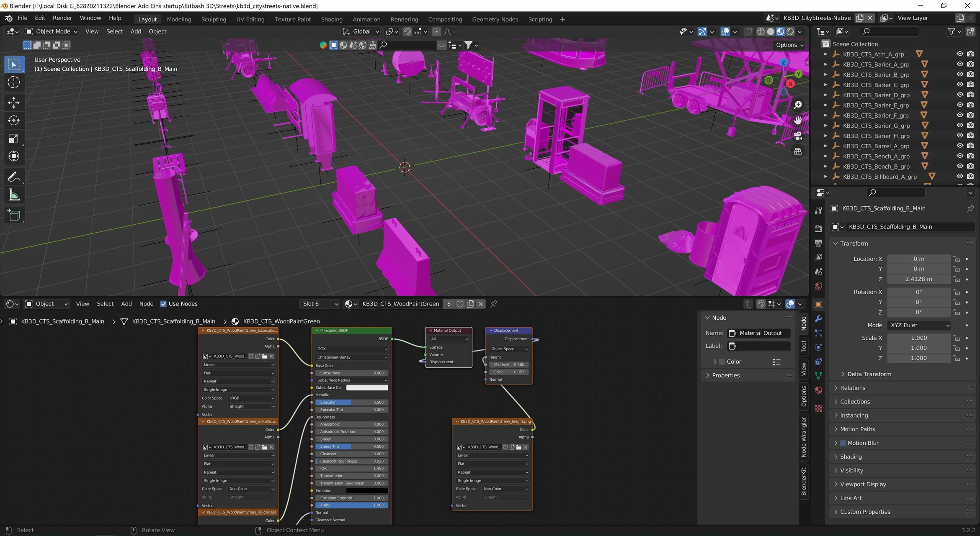The width and height of the screenshot is (980, 536).
Task: Activate the Select Box tool
Action: tap(14, 64)
